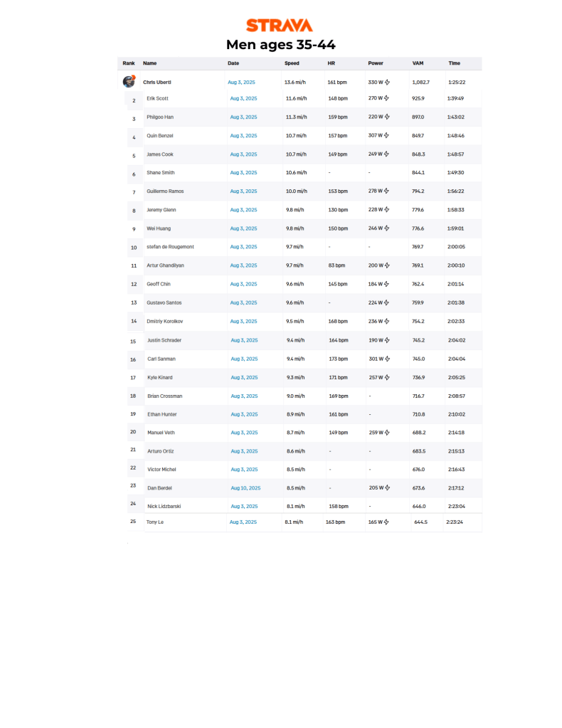The height and width of the screenshot is (728, 562).
Task: Click the Strava logo
Action: click(279, 26)
